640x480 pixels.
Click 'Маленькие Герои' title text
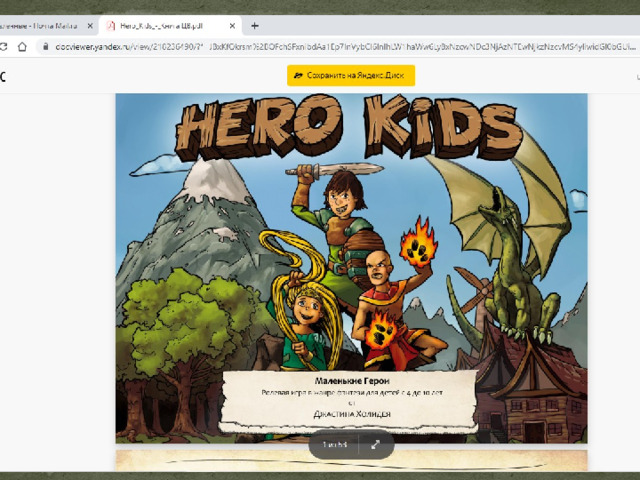point(352,381)
